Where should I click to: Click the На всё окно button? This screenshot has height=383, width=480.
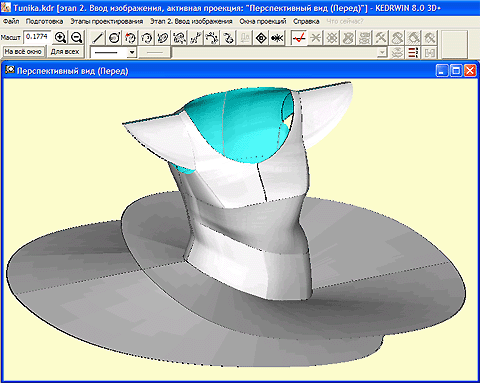click(23, 52)
